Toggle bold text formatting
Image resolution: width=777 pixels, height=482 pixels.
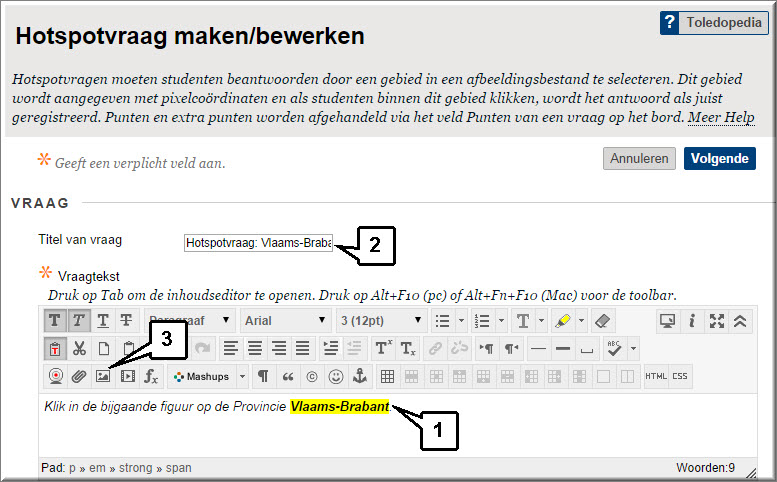pos(55,321)
